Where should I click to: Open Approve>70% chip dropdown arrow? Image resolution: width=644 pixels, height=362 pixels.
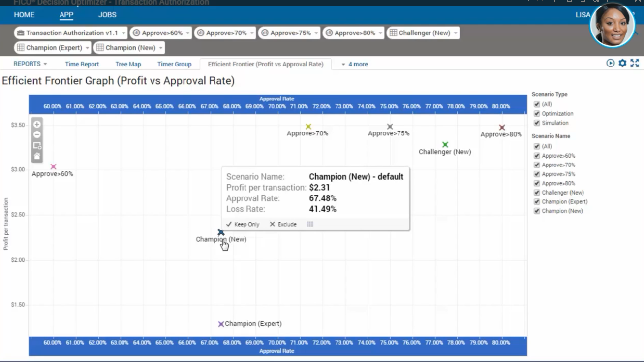point(252,33)
